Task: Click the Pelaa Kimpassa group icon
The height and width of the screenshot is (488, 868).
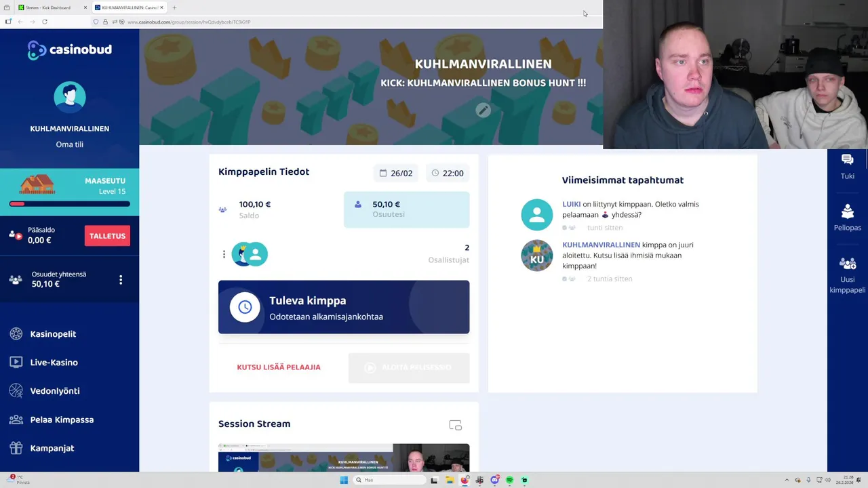Action: click(x=16, y=420)
